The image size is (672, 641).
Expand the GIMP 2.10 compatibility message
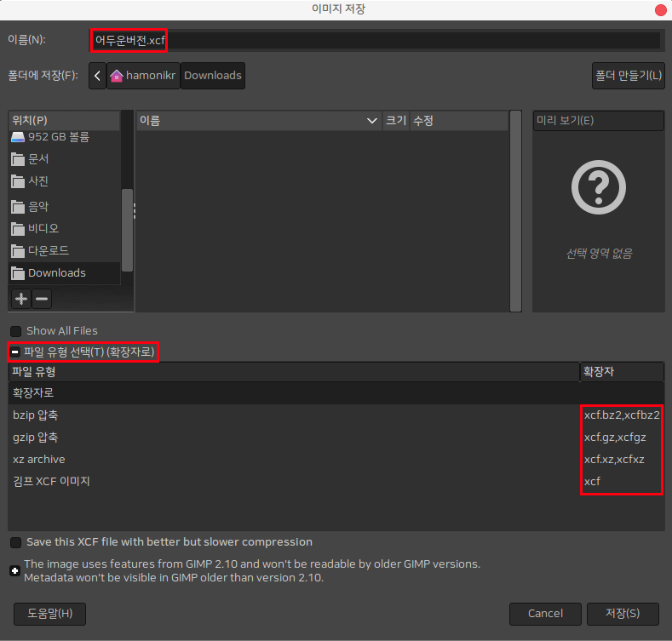15,570
